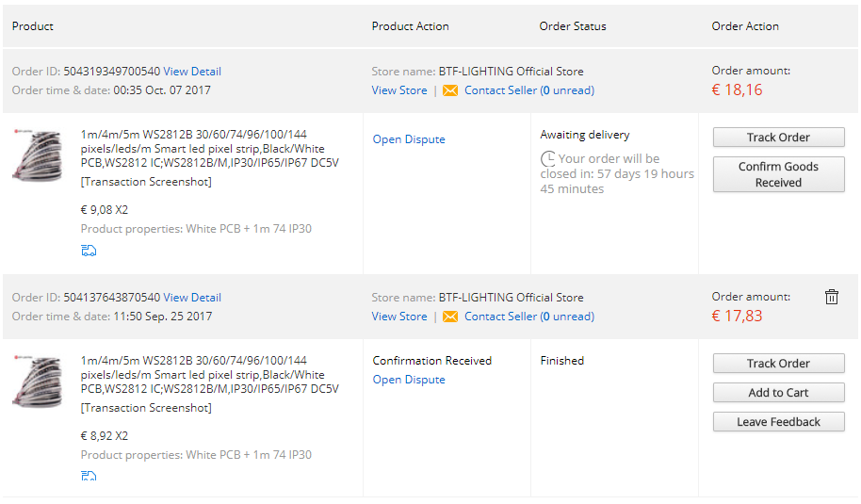The width and height of the screenshot is (861, 504).
Task: Add the finished order's item to cart
Action: tap(778, 393)
